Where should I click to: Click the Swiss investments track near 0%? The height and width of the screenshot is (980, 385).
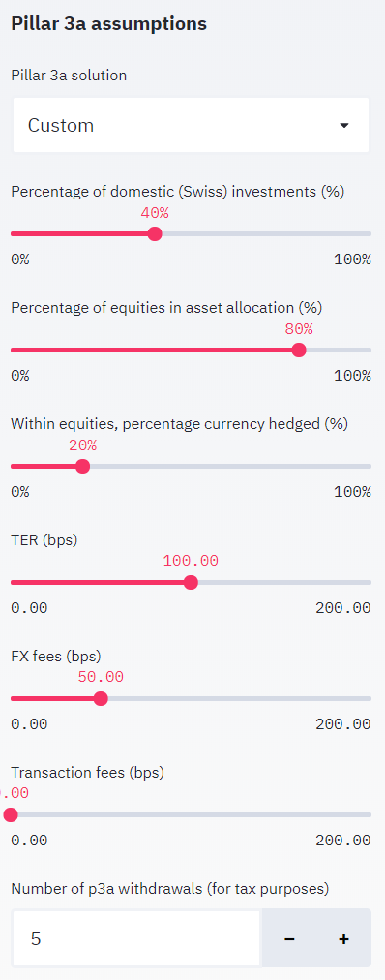tap(14, 233)
